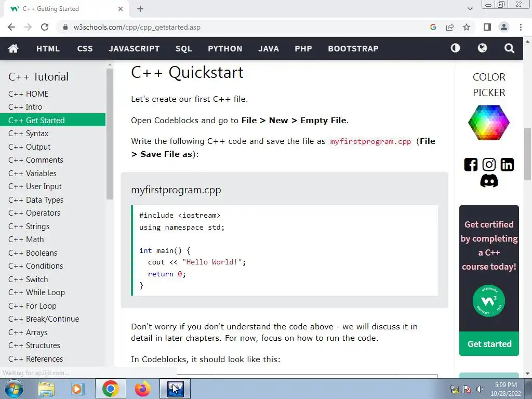Screen dimensions: 532x399
Task: Open the JAVA tutorial menu
Action: (x=269, y=48)
